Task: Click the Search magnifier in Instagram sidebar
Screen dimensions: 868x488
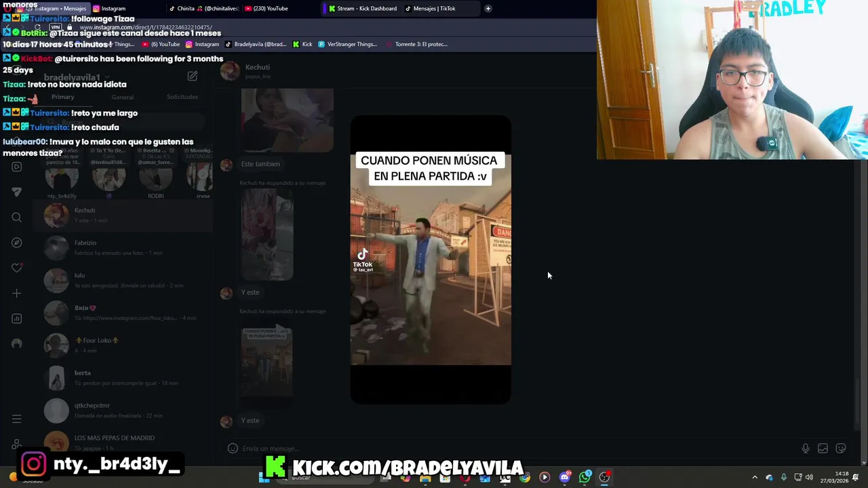Action: (x=17, y=218)
